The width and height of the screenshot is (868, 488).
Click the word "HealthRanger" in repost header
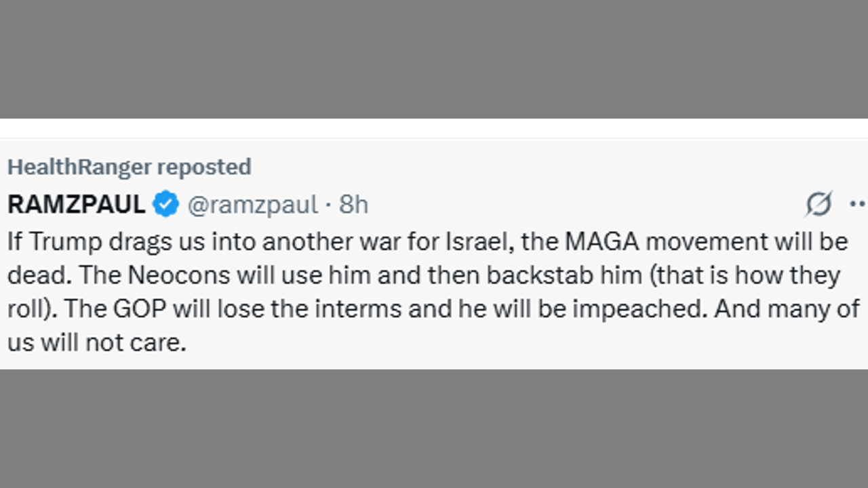click(79, 167)
